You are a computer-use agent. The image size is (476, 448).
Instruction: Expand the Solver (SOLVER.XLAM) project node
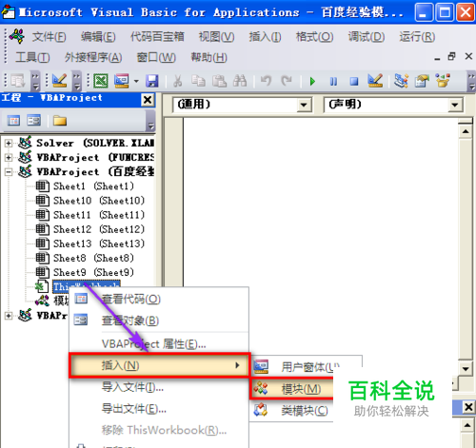tap(9, 143)
